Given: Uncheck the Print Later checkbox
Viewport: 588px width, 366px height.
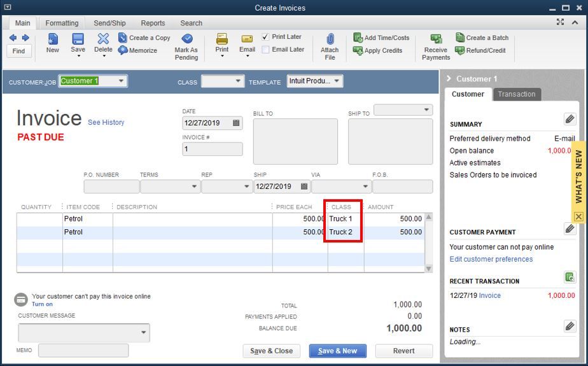Looking at the screenshot, I should (265, 37).
